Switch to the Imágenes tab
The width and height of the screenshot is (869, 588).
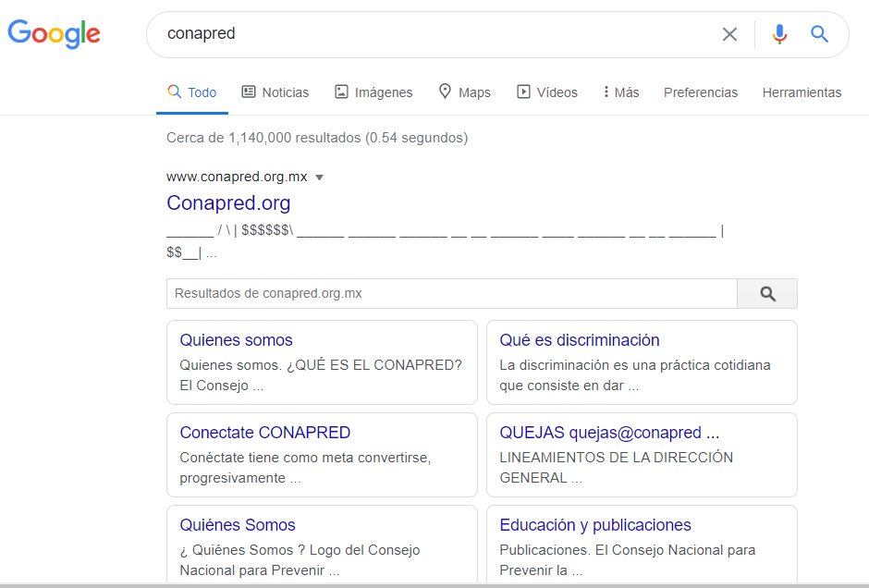(373, 92)
